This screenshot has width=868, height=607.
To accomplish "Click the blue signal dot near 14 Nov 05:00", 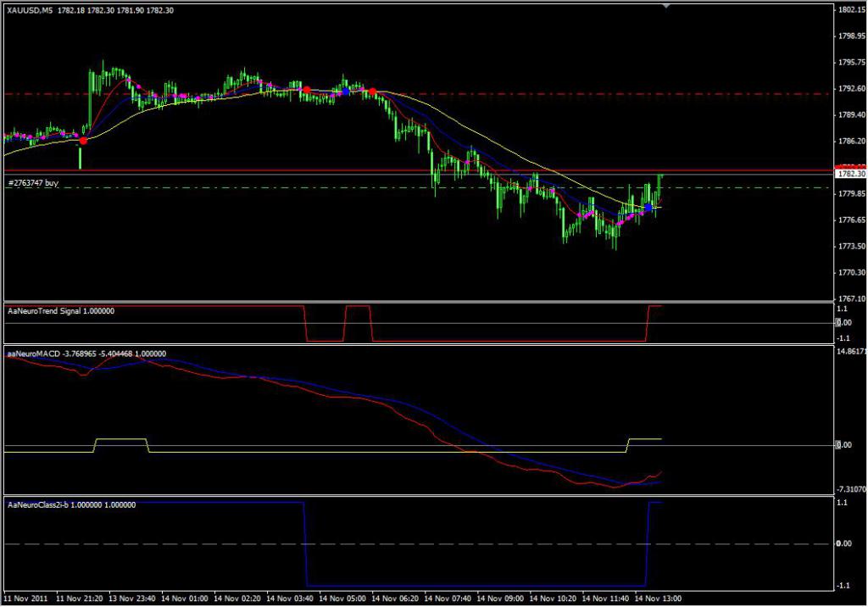I will (346, 91).
